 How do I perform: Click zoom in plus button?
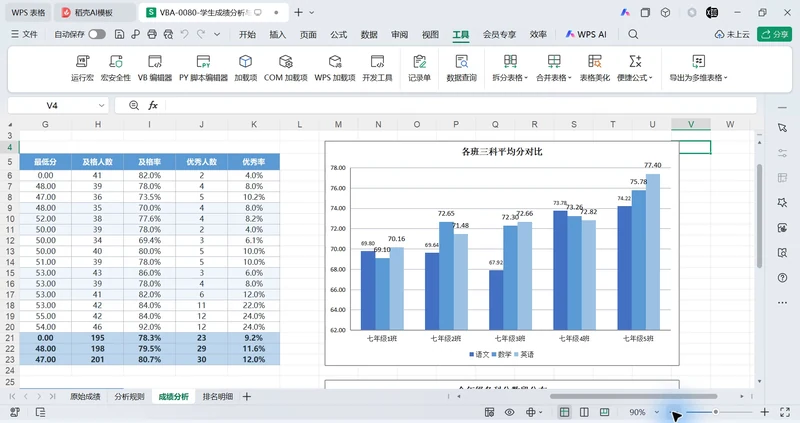tap(765, 412)
